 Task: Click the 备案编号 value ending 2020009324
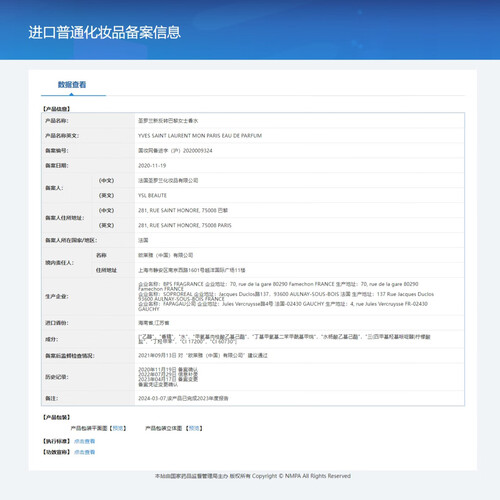(x=175, y=151)
